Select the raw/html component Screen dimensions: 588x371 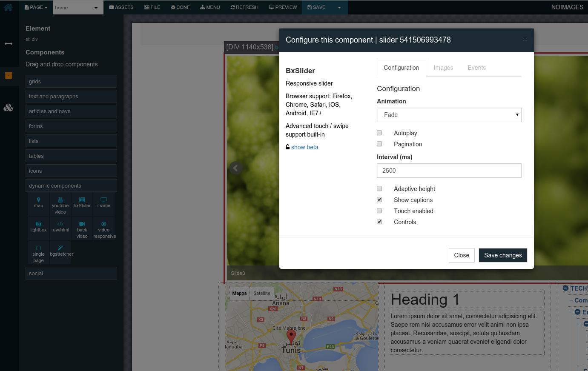click(60, 227)
